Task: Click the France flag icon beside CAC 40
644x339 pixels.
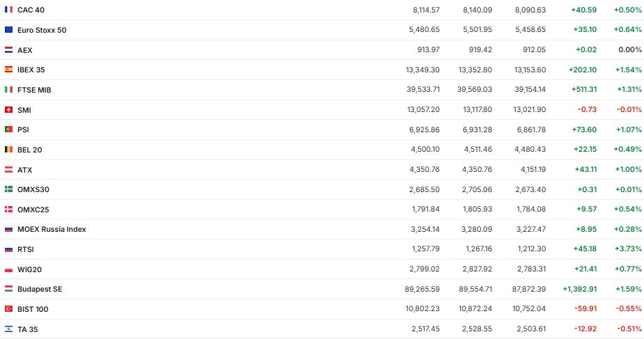Action: [8, 10]
